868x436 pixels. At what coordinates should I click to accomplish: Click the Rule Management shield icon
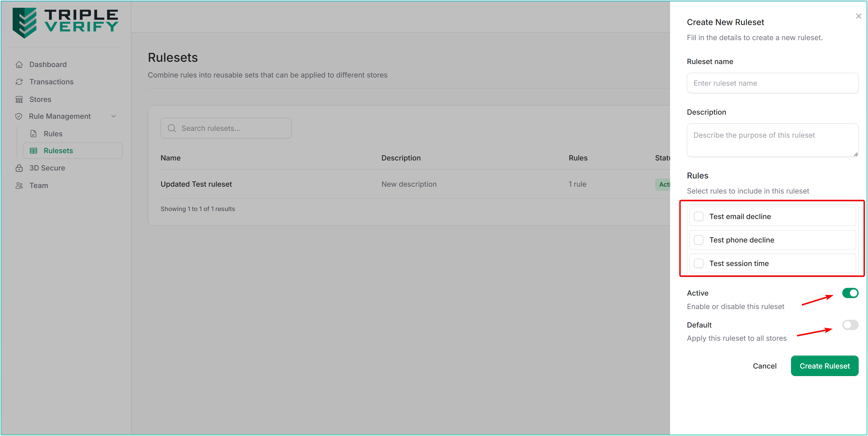click(x=19, y=116)
